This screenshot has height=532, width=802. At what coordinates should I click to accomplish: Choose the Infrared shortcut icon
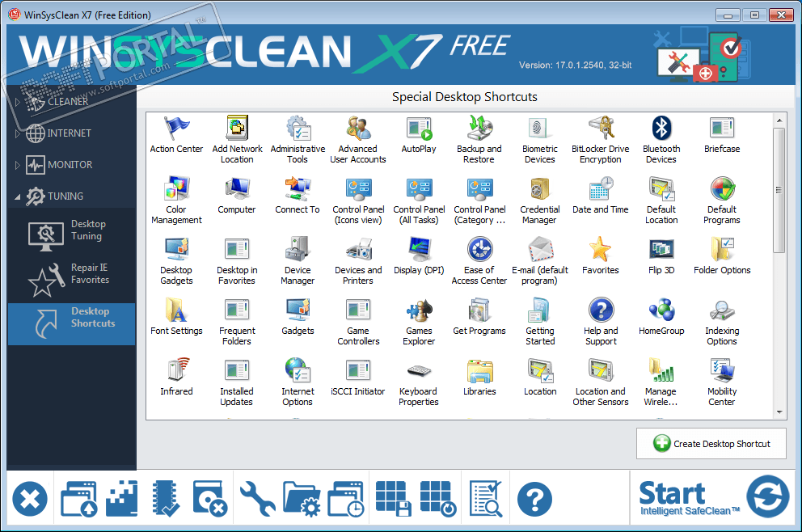coord(176,377)
